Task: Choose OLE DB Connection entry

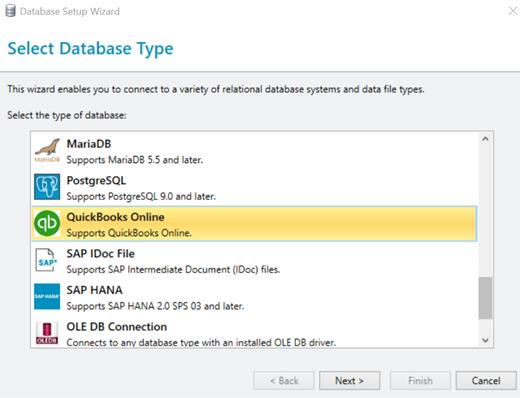Action: pyautogui.click(x=254, y=333)
